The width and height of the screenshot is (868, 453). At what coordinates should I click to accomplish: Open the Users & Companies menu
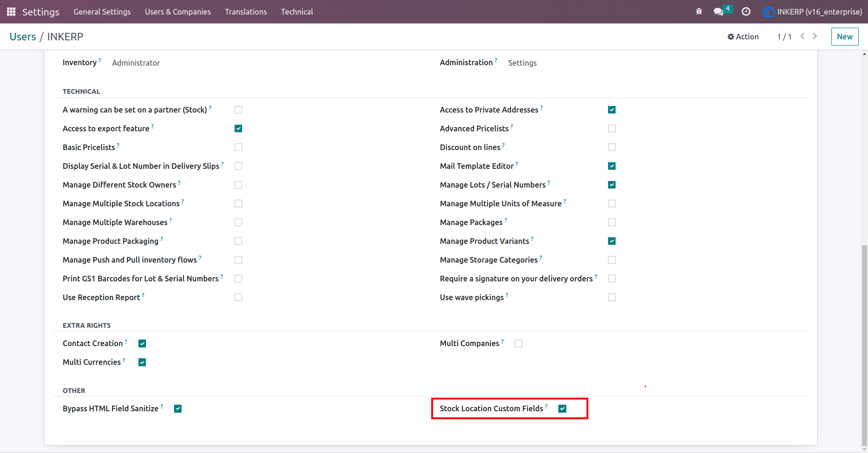click(x=178, y=12)
